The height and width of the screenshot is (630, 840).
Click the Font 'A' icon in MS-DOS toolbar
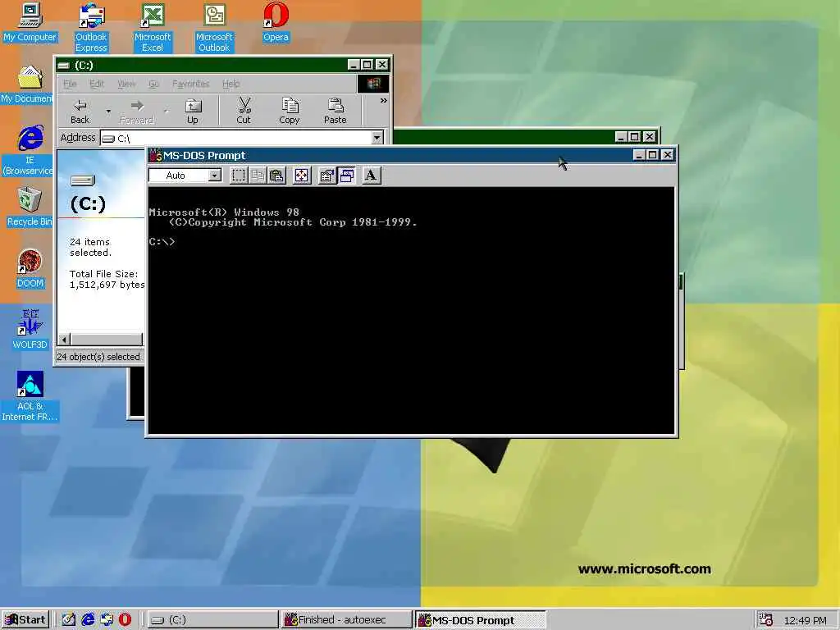click(371, 176)
